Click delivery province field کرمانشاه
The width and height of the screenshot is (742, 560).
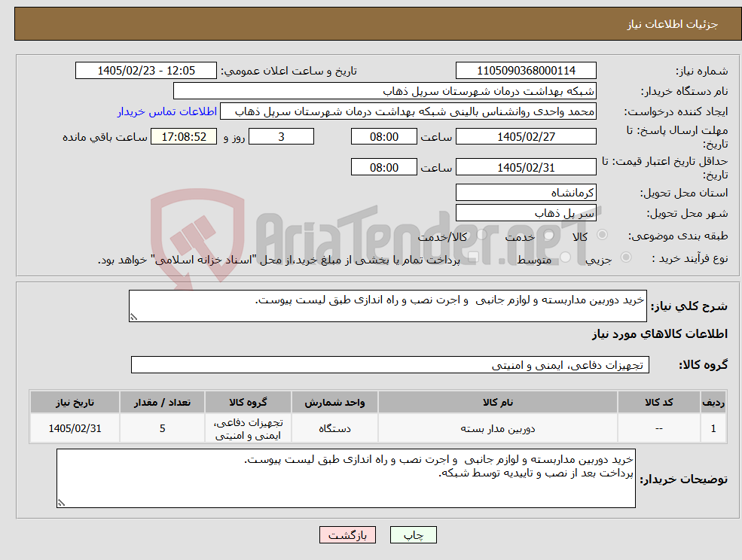[x=526, y=193]
